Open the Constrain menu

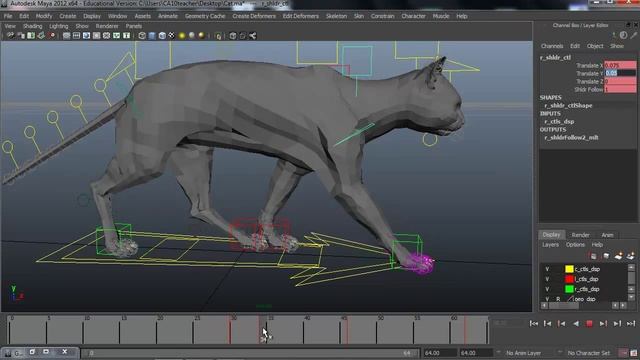(382, 16)
